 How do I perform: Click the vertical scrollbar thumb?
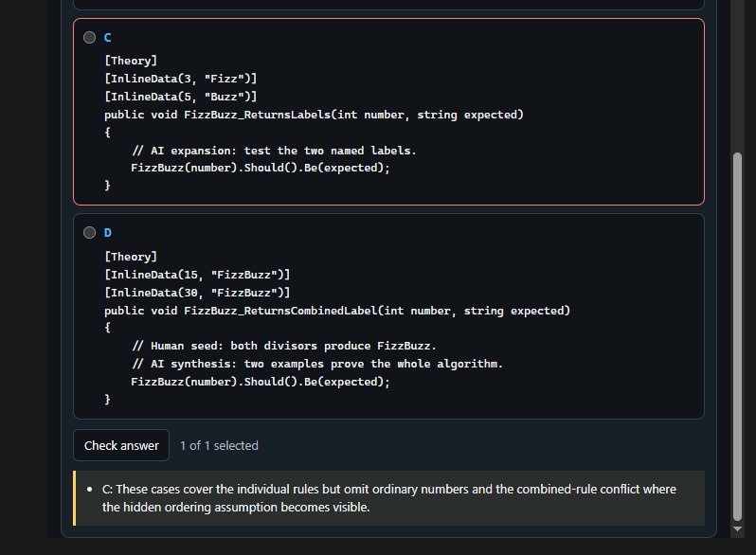coord(737,336)
